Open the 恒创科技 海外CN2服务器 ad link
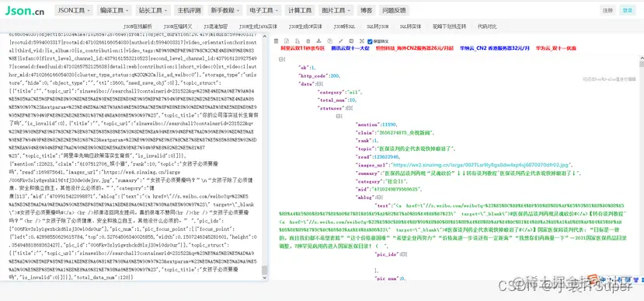Viewport: 644px width, 301px height. click(x=414, y=48)
